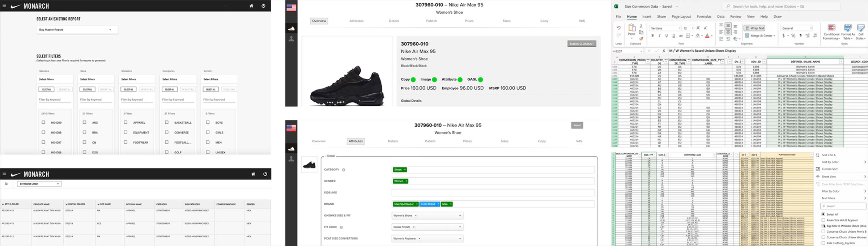The width and height of the screenshot is (868, 246).
Task: Click Search field in Excel filter menu
Action: (x=843, y=206)
